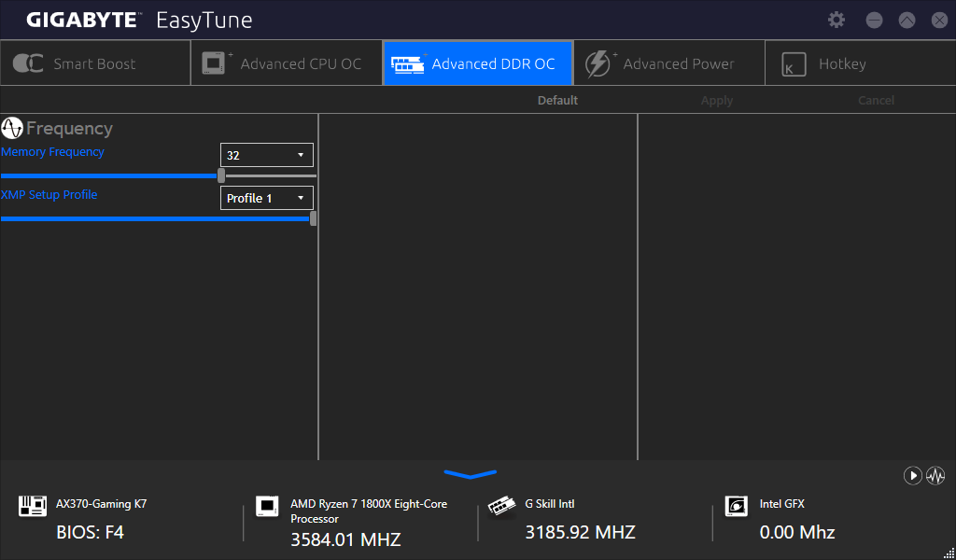
Task: Click the motherboard icon beside AX370-Gaming K7
Action: [33, 506]
